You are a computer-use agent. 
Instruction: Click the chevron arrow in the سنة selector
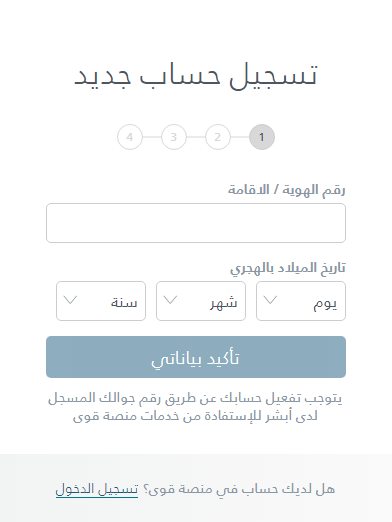click(70, 300)
